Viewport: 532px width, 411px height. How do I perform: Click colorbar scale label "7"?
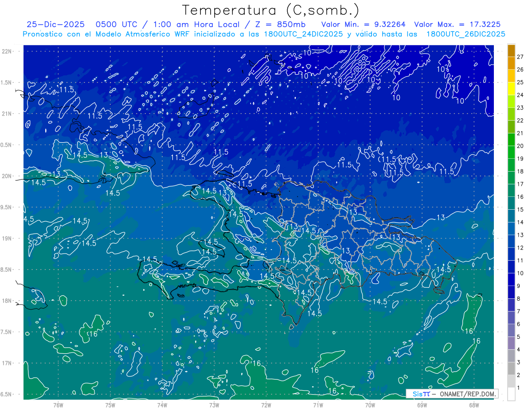(519, 311)
